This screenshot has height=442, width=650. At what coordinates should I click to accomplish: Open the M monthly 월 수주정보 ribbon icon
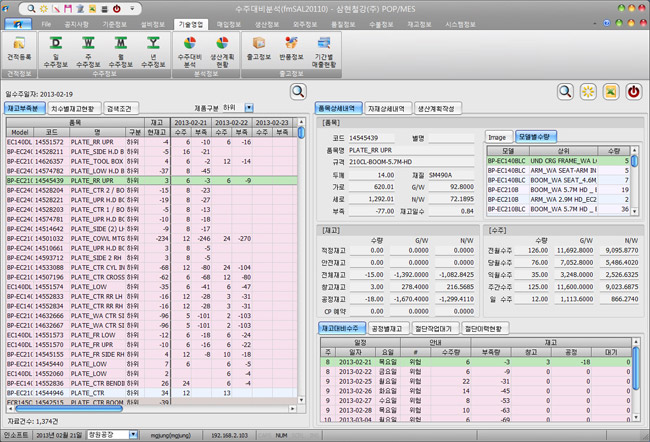click(121, 52)
